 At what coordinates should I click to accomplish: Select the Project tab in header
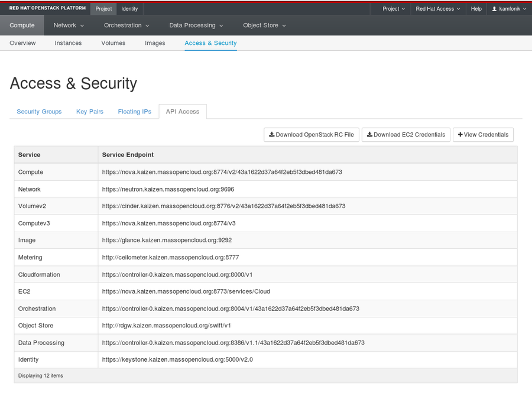pos(103,9)
